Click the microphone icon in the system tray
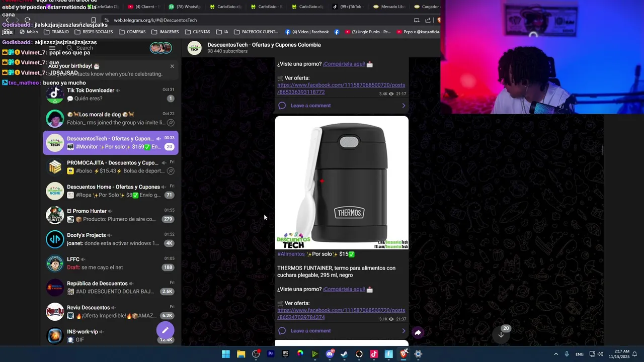The height and width of the screenshot is (362, 644). [x=567, y=354]
